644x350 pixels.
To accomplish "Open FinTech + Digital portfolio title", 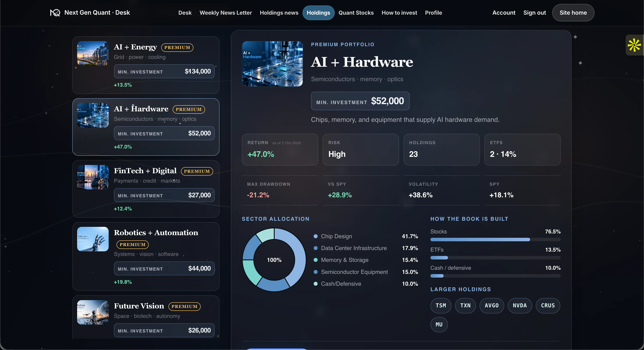I will 145,171.
